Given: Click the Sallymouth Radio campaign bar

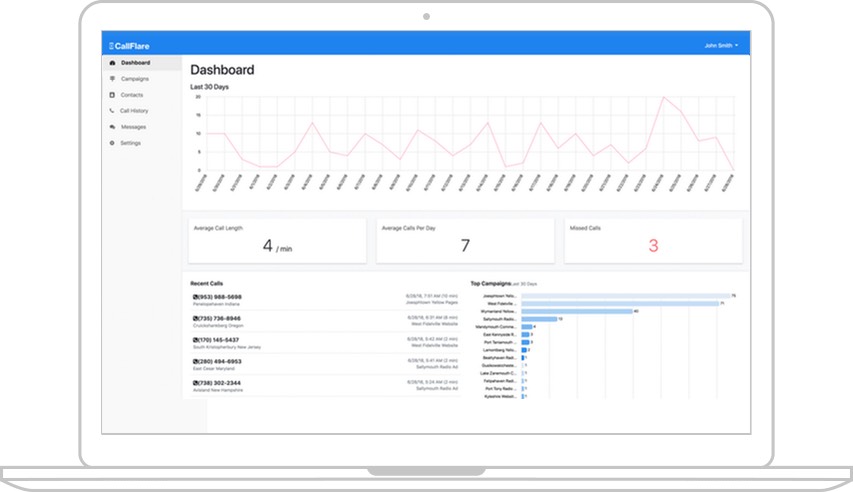Looking at the screenshot, I should pyautogui.click(x=539, y=319).
